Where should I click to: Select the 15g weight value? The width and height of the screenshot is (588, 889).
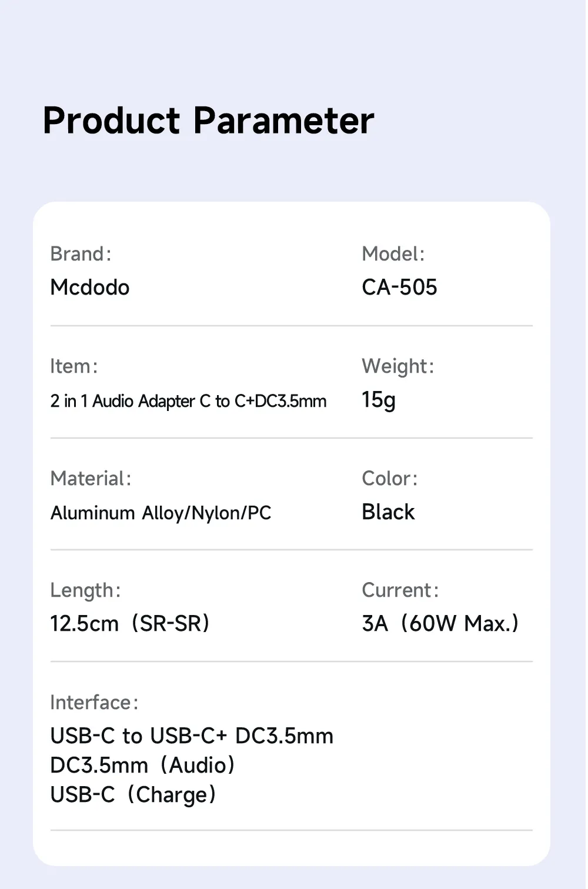point(378,400)
